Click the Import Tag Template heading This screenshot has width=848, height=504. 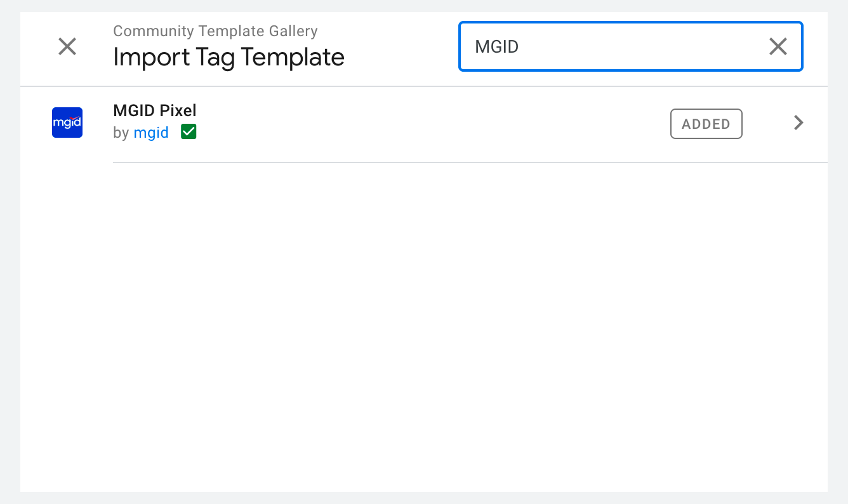coord(229,57)
